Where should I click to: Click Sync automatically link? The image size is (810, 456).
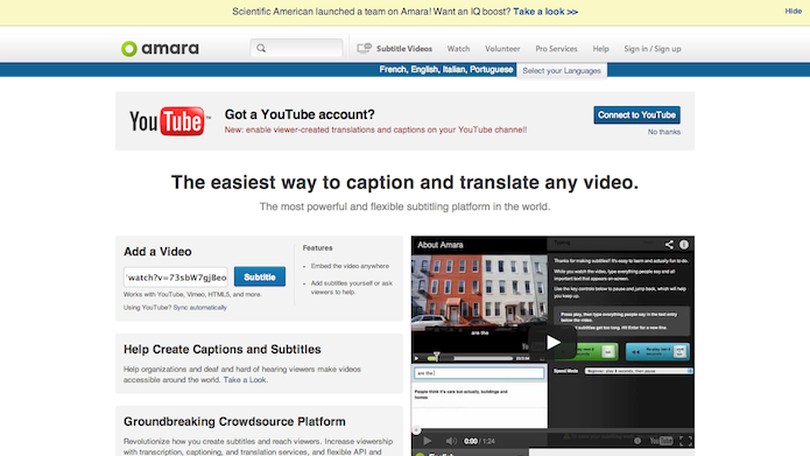pyautogui.click(x=200, y=307)
